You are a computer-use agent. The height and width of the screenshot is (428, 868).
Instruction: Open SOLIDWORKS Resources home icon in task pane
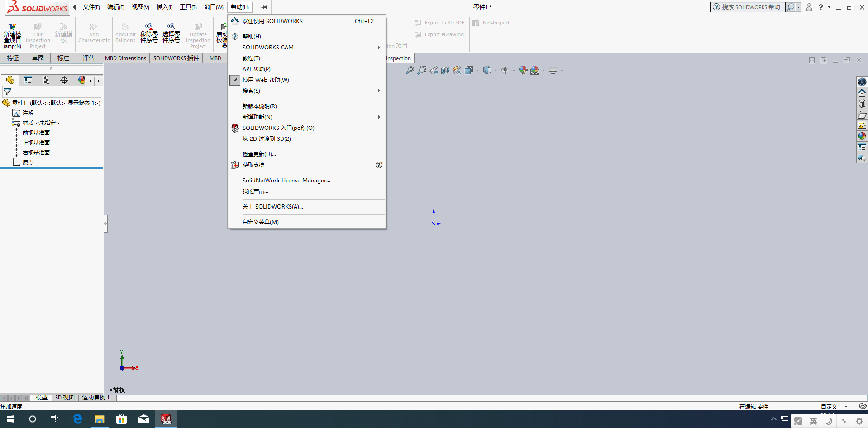click(x=862, y=93)
